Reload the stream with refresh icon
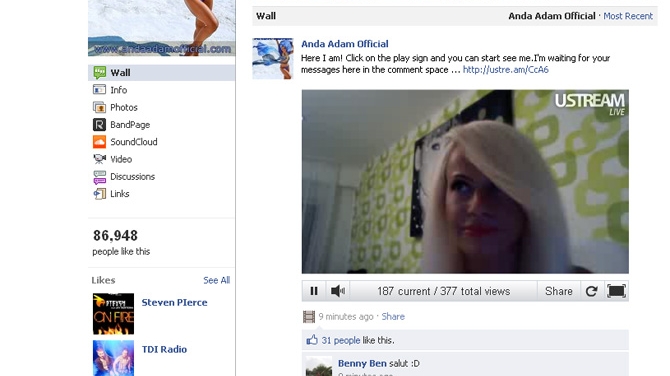Image resolution: width=670 pixels, height=376 pixels. (x=591, y=291)
